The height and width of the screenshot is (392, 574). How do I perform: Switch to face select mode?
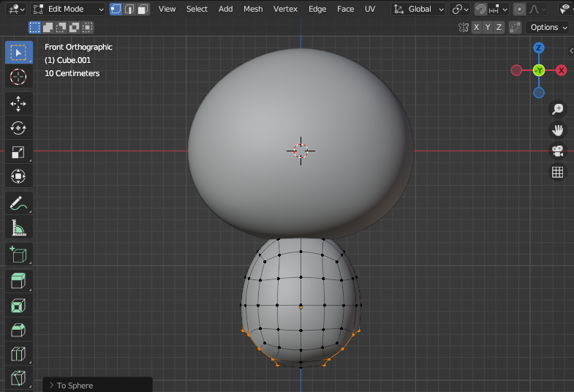pos(143,9)
